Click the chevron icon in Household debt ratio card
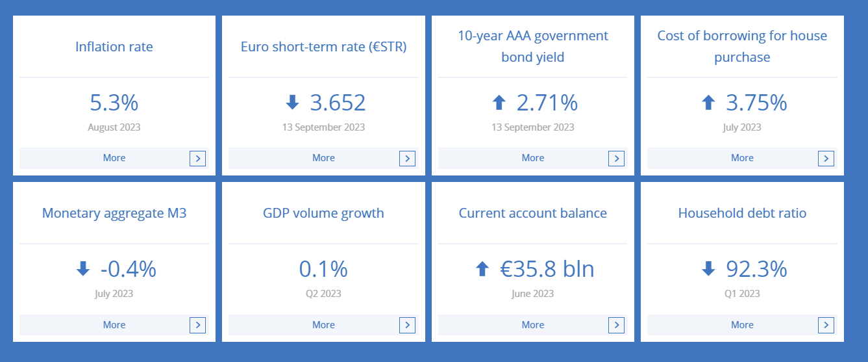 (x=826, y=326)
